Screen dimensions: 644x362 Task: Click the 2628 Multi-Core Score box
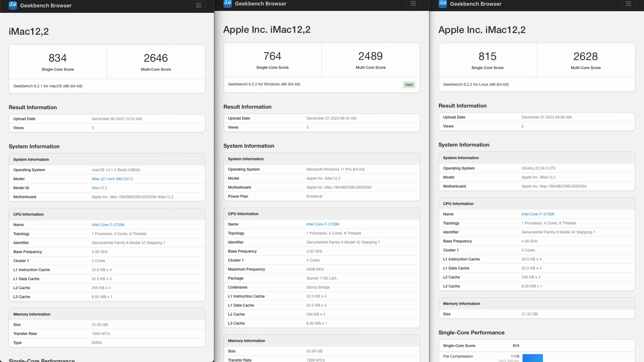(x=585, y=60)
